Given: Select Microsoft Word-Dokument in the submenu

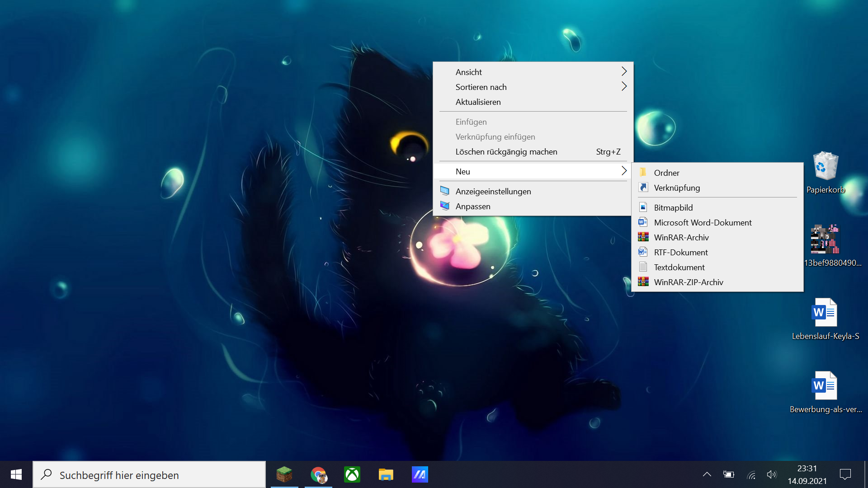Looking at the screenshot, I should pyautogui.click(x=703, y=222).
